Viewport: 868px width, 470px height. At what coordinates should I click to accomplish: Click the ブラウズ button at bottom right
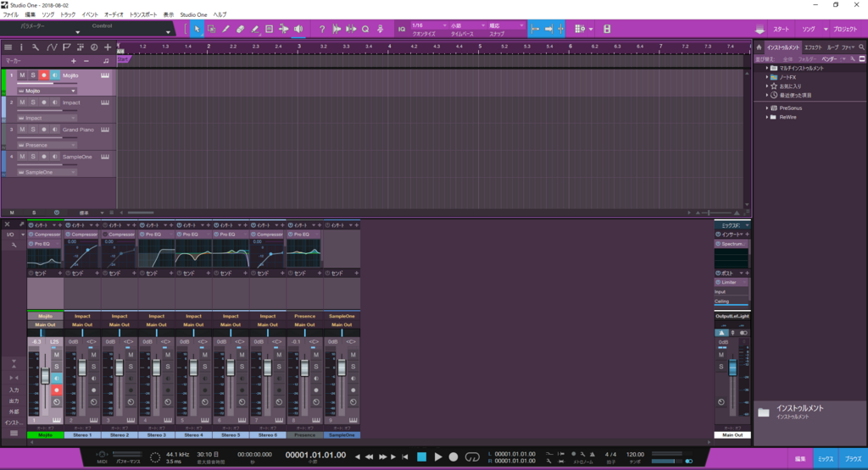[853, 459]
